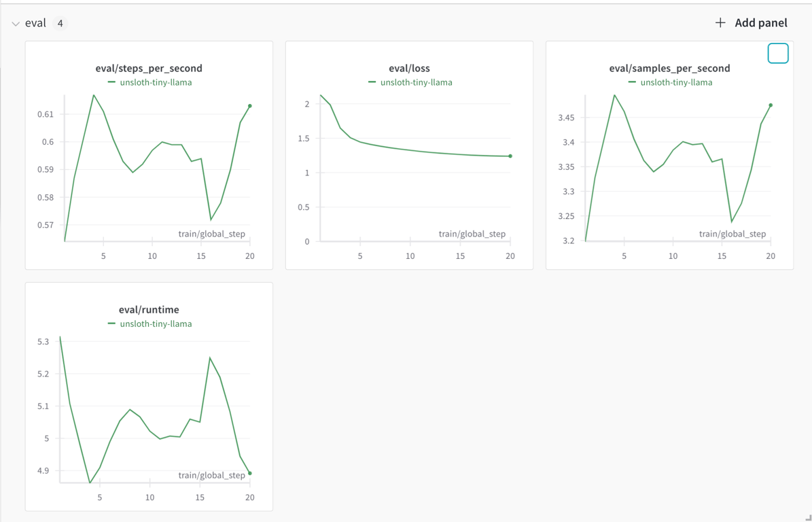This screenshot has height=522, width=812.
Task: Click the last data point on eval/samples_per_second curve
Action: pyautogui.click(x=771, y=105)
